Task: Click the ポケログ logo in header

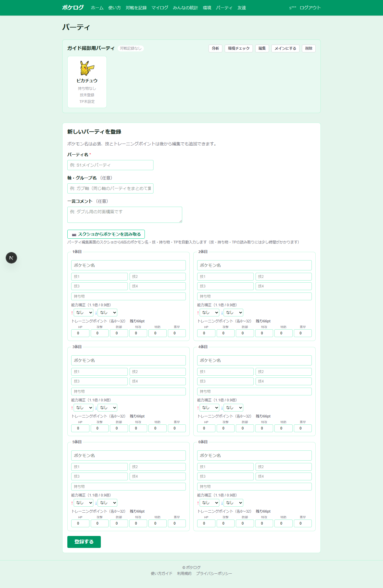Action: [73, 7]
